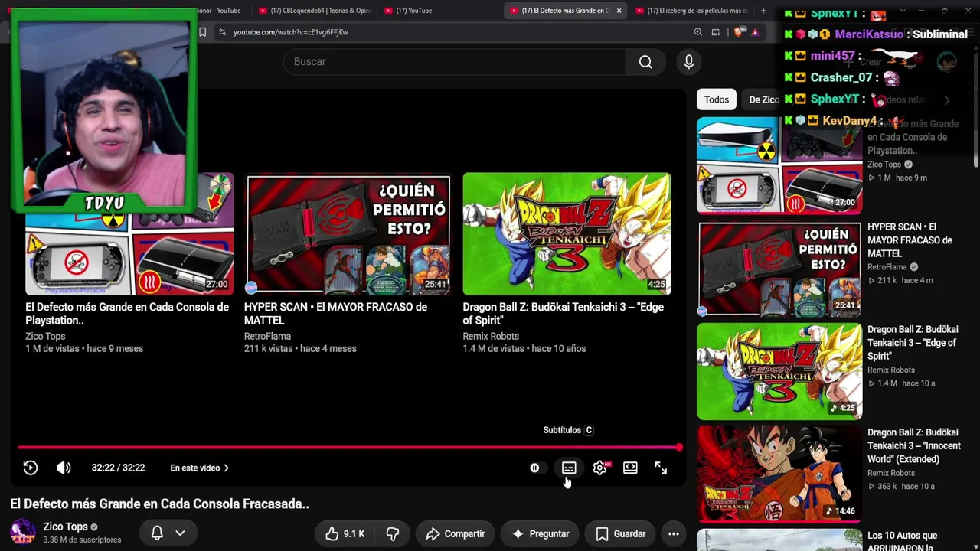The width and height of the screenshot is (980, 551).
Task: Switch to theater mode view
Action: [630, 468]
